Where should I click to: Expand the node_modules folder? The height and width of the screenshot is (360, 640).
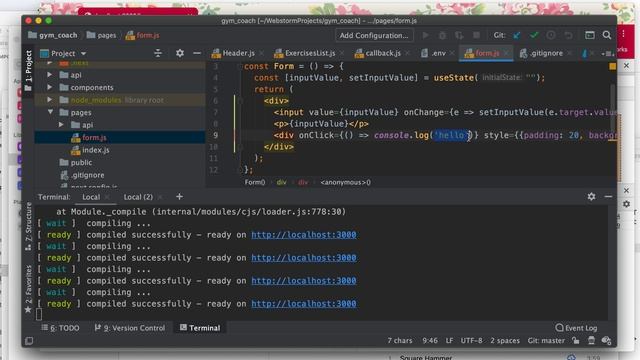pos(50,100)
